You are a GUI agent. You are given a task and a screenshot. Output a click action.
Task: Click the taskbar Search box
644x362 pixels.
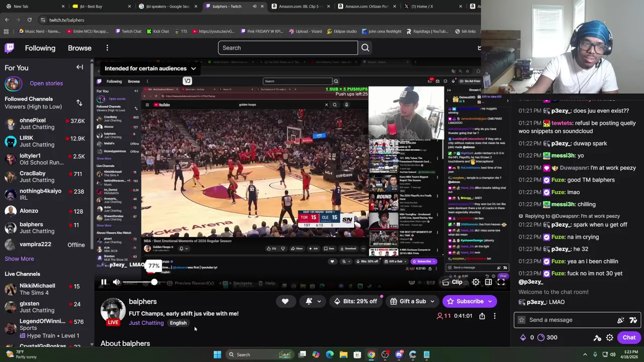click(261, 354)
